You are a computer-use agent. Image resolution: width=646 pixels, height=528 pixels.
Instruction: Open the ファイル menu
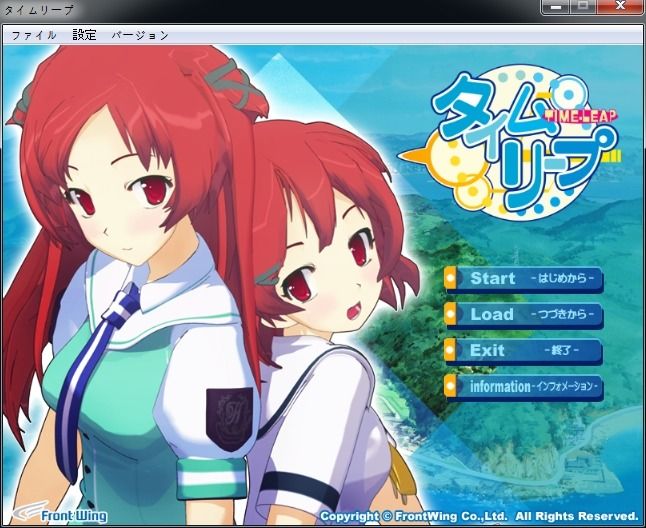[33, 35]
